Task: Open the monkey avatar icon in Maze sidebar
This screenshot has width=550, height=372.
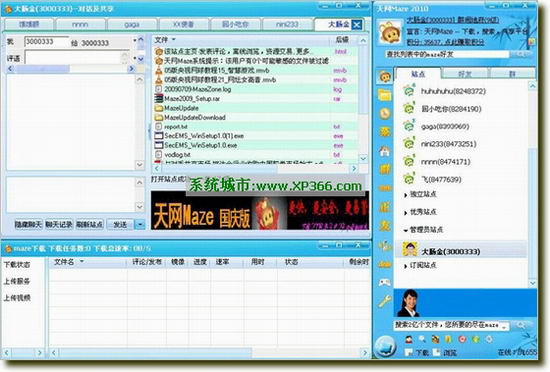Action: click(x=385, y=76)
